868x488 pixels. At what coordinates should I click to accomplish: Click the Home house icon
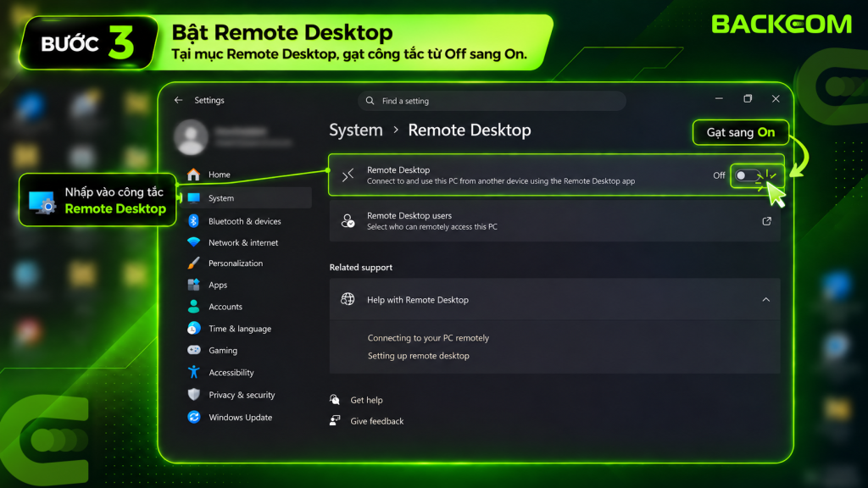(193, 175)
